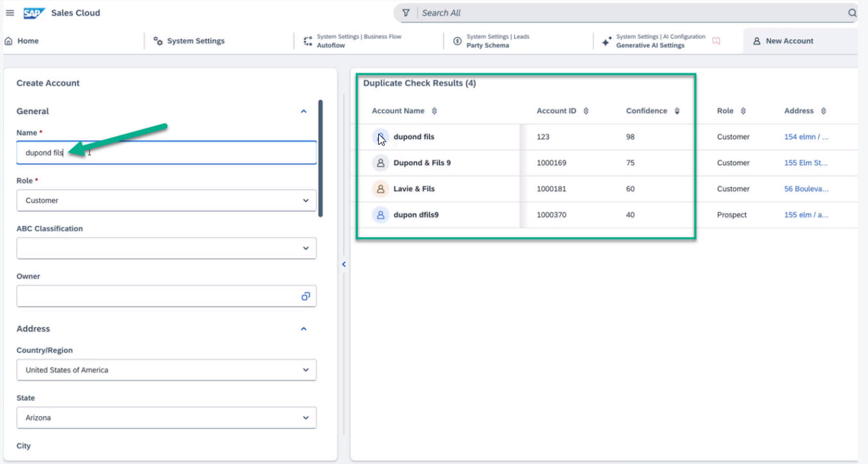Click into the Name input field
This screenshot has width=868, height=464.
click(166, 153)
